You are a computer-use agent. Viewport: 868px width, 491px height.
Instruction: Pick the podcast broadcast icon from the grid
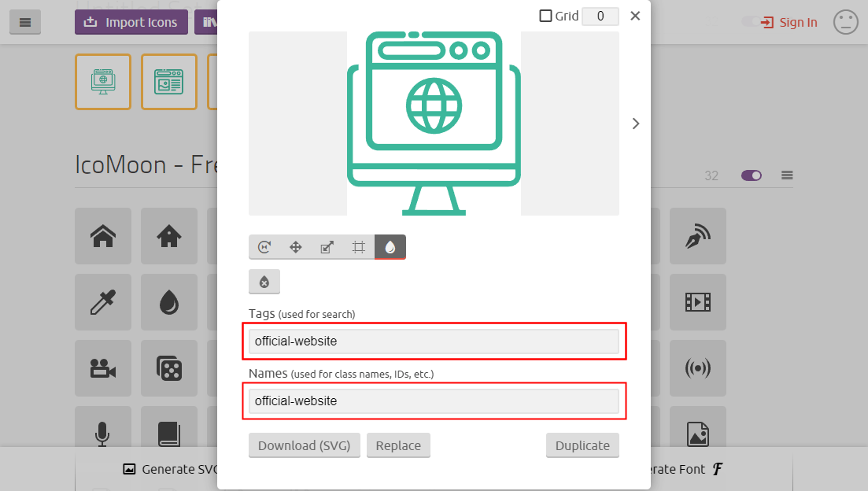pyautogui.click(x=698, y=368)
